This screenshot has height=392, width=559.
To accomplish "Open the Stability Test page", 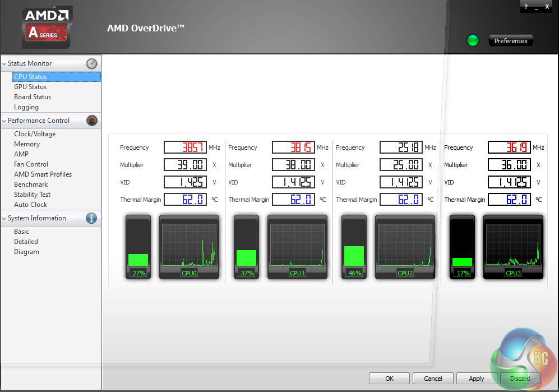I will [x=32, y=195].
